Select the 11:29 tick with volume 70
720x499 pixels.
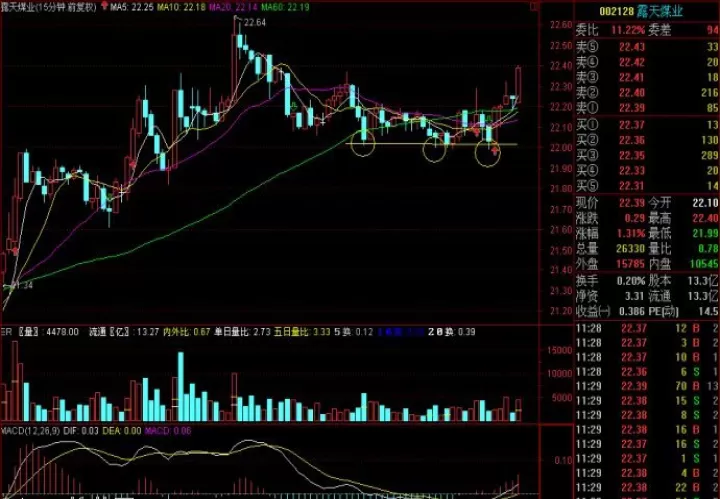pos(647,387)
